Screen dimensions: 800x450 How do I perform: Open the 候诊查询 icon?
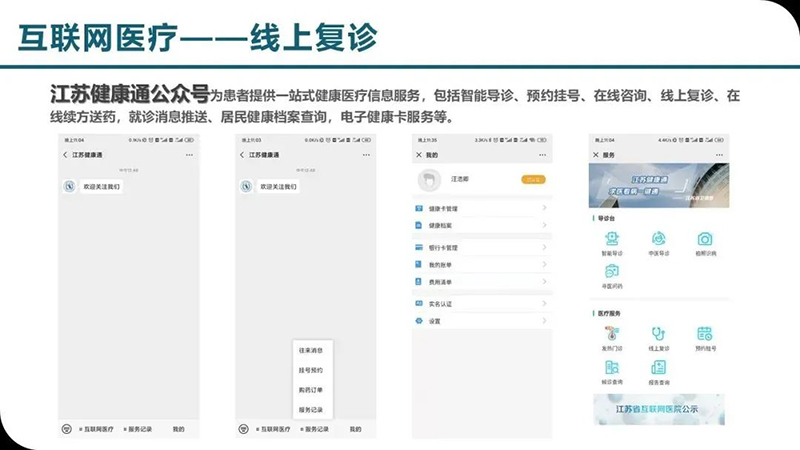point(611,367)
